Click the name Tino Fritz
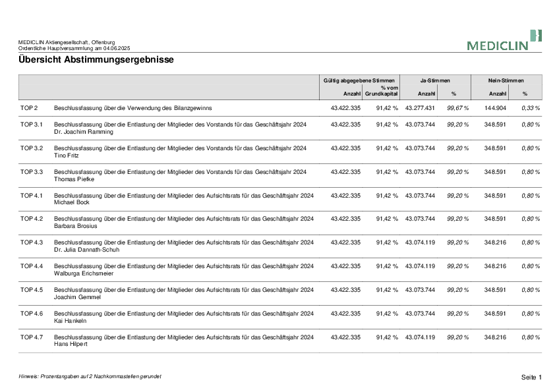The height and width of the screenshot is (392, 555). point(66,155)
